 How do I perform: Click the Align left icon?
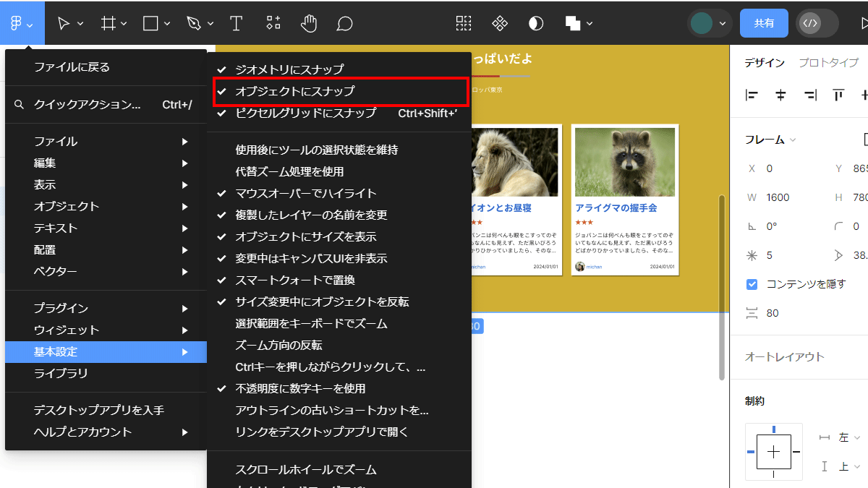(x=752, y=95)
